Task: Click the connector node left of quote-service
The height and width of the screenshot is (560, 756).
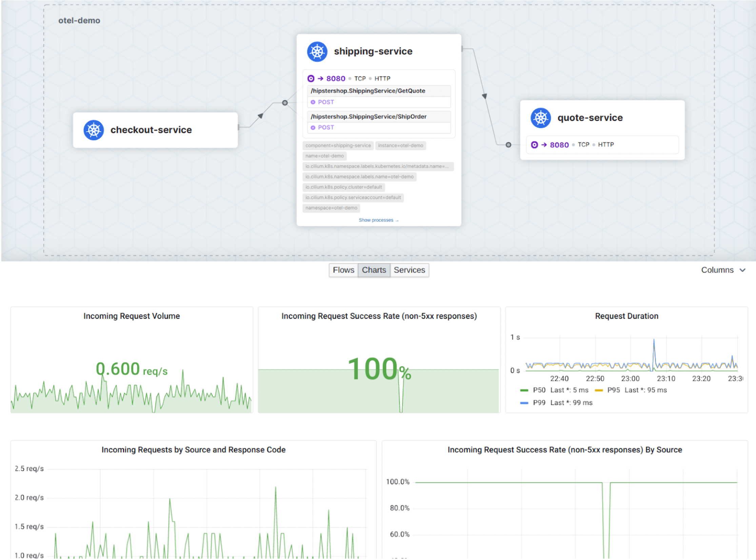Action: [508, 145]
